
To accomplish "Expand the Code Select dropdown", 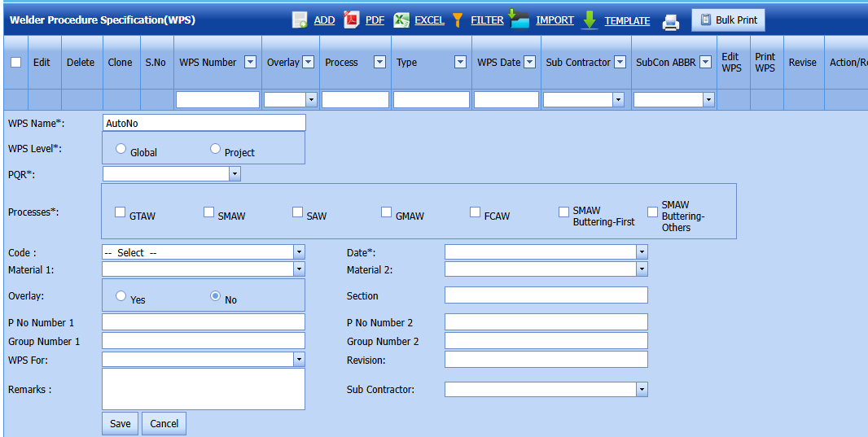I will tap(298, 252).
